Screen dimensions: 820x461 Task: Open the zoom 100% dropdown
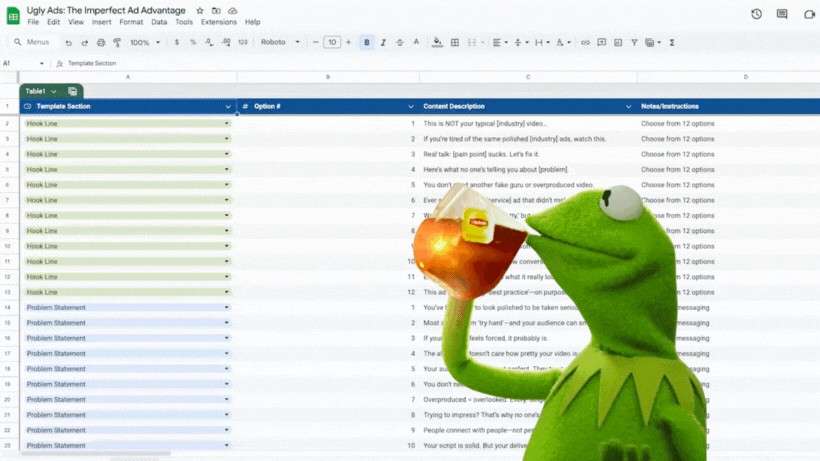tap(145, 42)
